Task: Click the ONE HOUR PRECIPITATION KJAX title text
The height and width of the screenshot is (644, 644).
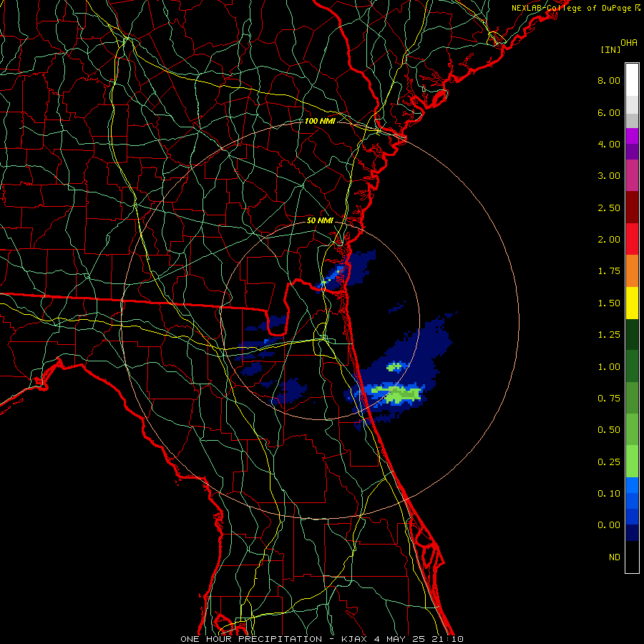Action: (322, 639)
